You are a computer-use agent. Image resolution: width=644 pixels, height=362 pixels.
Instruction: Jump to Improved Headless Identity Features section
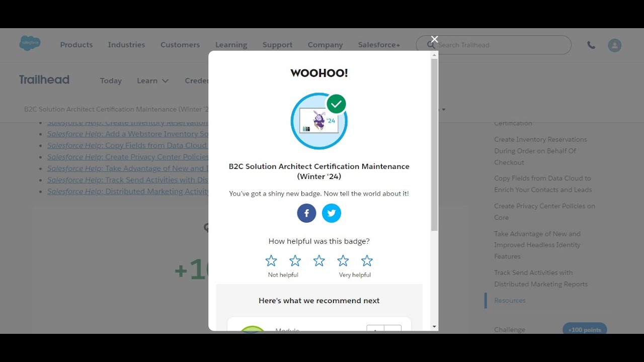[x=537, y=245]
